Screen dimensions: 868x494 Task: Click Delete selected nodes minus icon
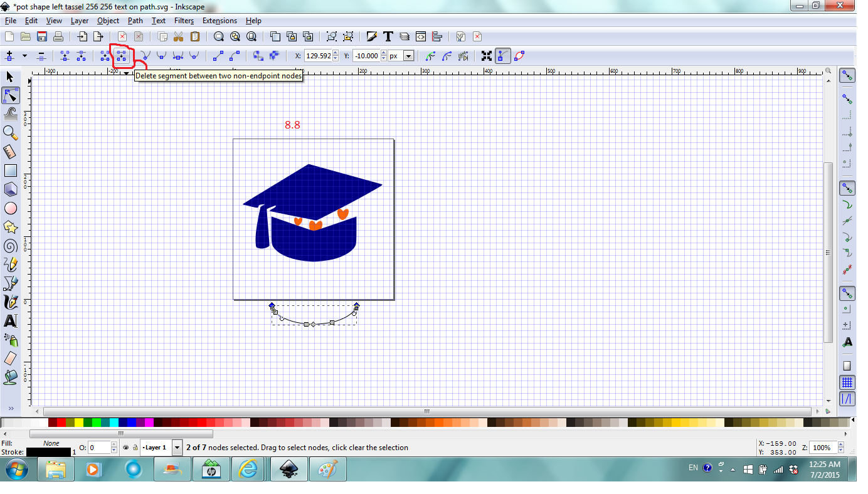coord(41,56)
